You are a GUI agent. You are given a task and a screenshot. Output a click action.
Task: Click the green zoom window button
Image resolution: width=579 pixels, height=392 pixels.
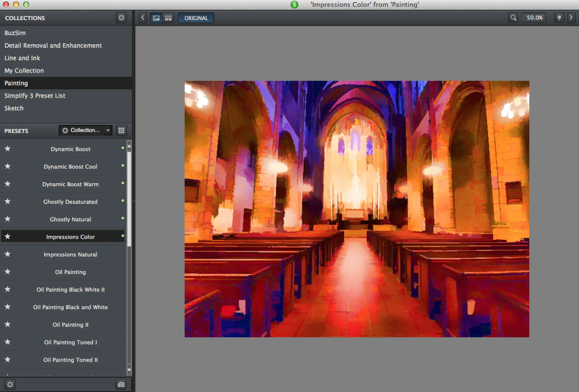(26, 4)
